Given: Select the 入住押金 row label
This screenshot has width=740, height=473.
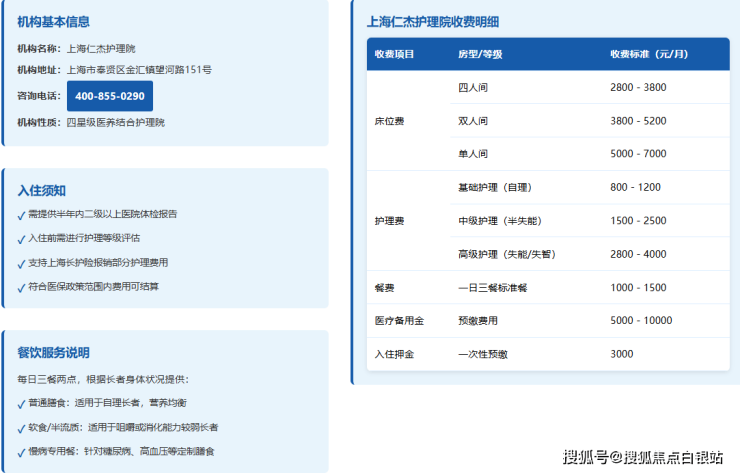Looking at the screenshot, I should click(394, 354).
